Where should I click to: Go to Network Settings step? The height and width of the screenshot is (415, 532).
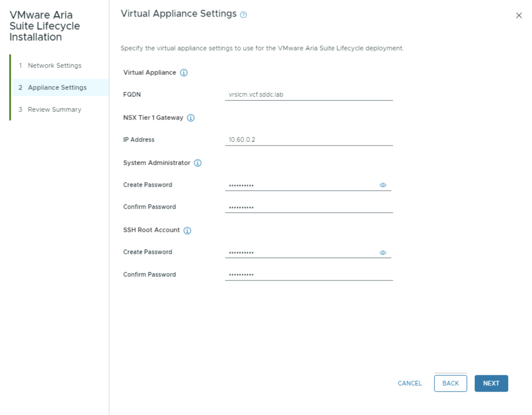(x=55, y=65)
